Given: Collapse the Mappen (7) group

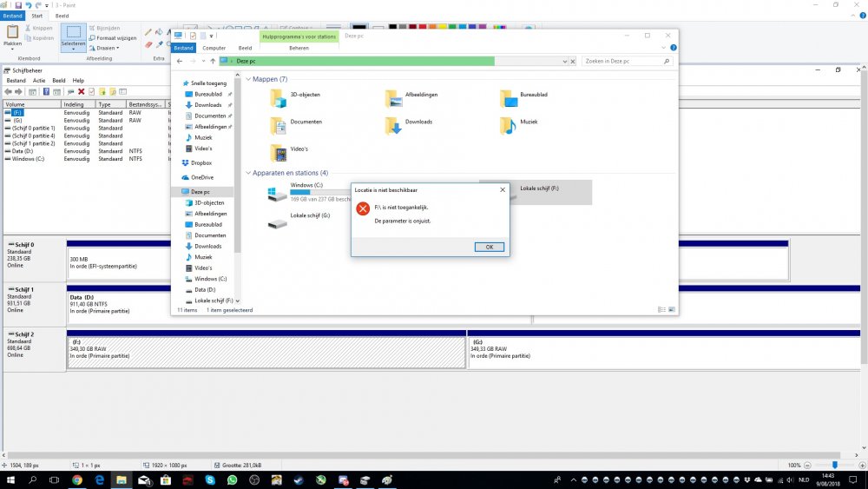Looking at the screenshot, I should [x=248, y=79].
